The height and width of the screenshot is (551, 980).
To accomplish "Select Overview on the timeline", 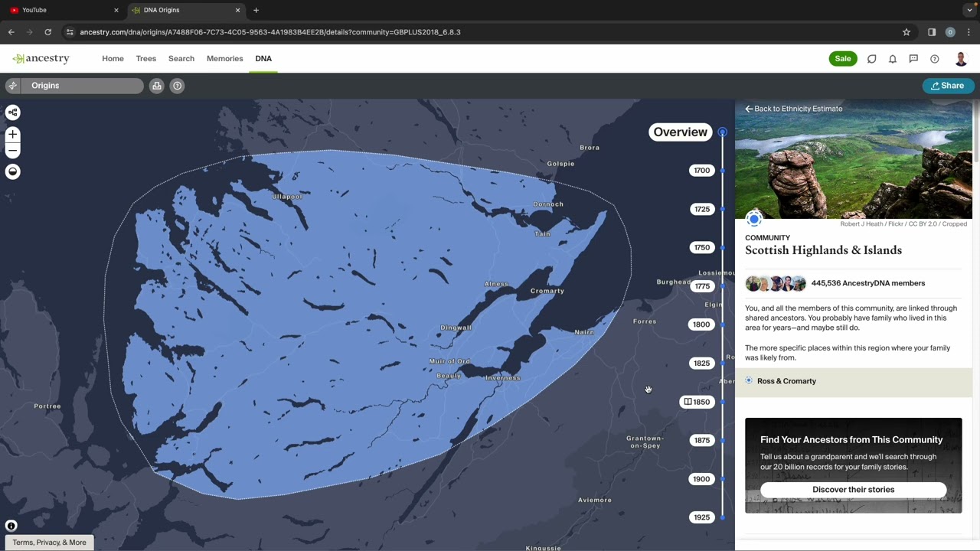I will click(x=681, y=132).
